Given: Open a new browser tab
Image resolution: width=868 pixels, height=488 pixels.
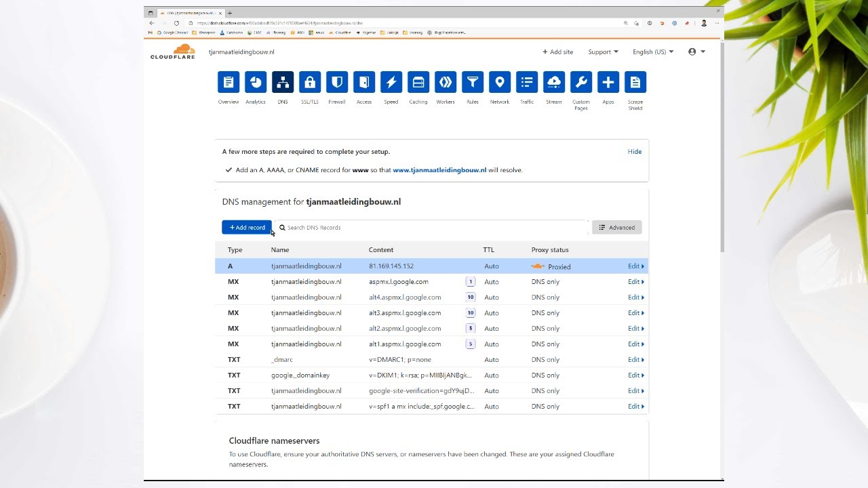Looking at the screenshot, I should (x=230, y=13).
